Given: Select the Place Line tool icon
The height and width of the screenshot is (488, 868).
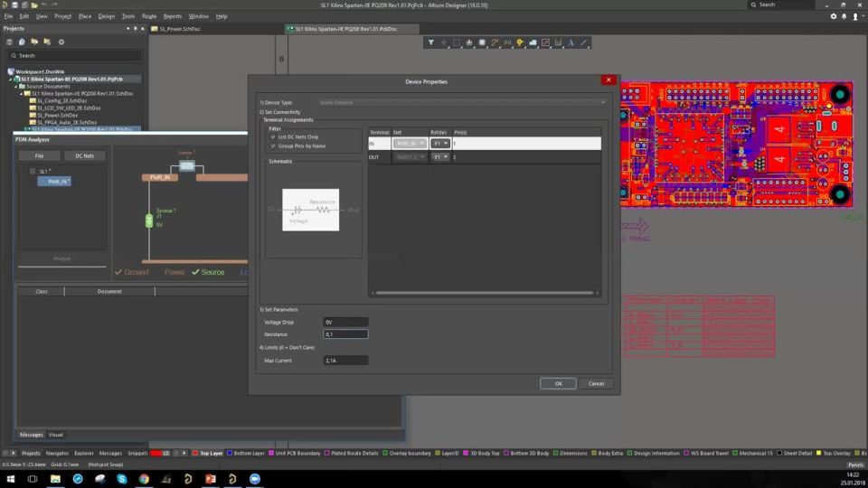Looking at the screenshot, I should pyautogui.click(x=584, y=42).
